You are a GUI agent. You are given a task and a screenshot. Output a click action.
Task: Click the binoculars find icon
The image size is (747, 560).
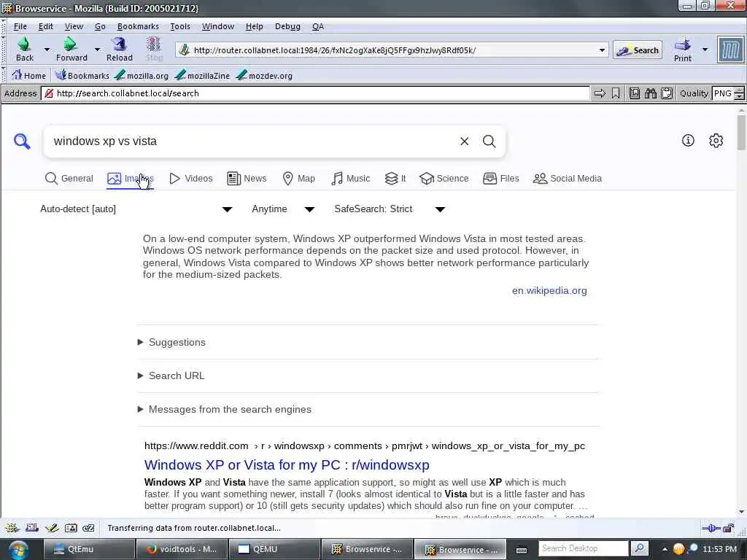(x=651, y=93)
